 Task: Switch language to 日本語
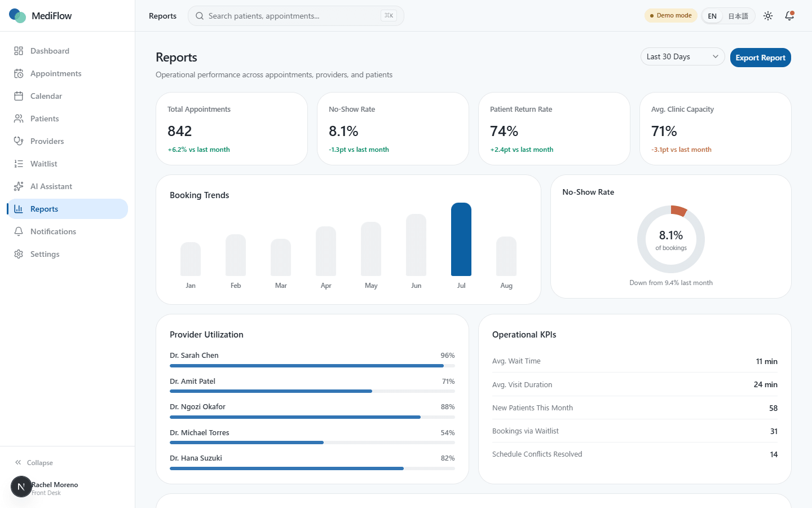[738, 16]
